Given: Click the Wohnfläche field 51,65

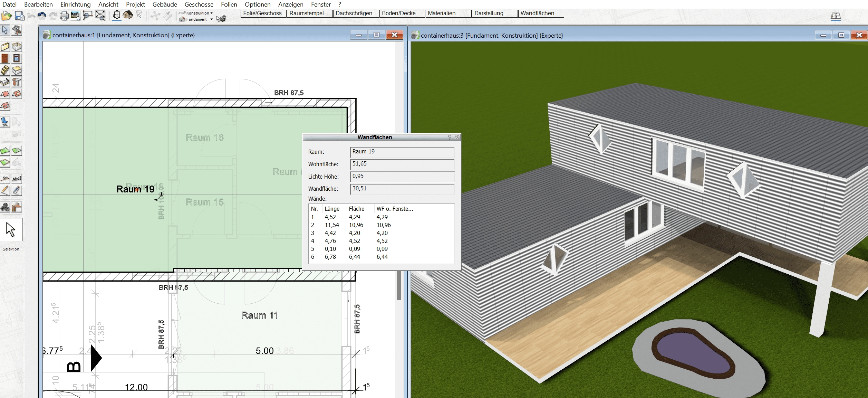Looking at the screenshot, I should point(402,164).
